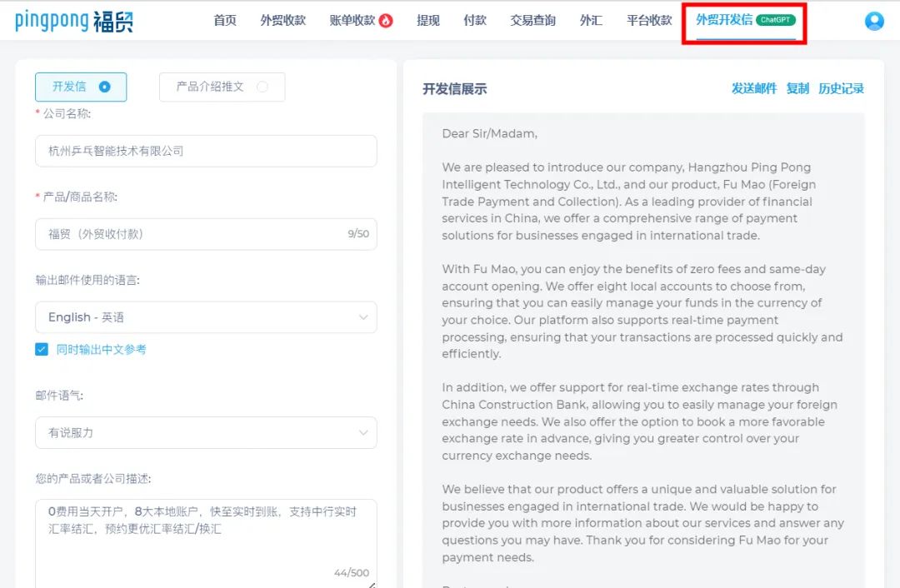900x588 pixels.
Task: Click the fire badge on 账单收款
Action: pos(387,21)
